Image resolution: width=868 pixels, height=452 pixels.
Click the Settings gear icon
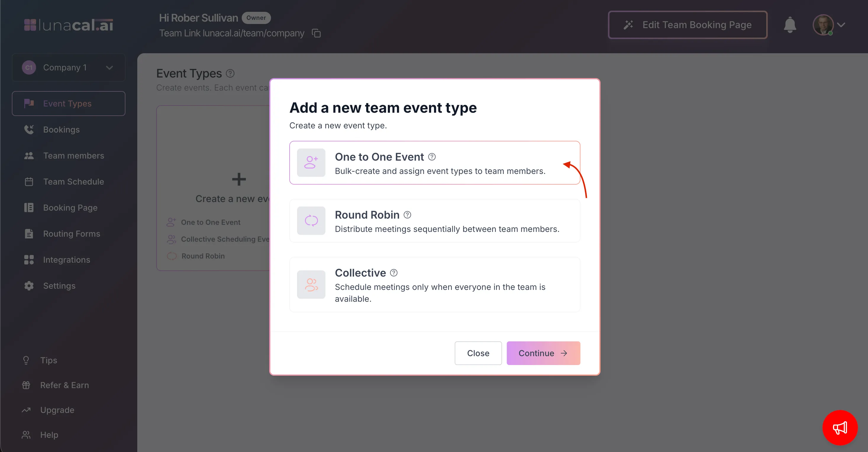pos(29,286)
